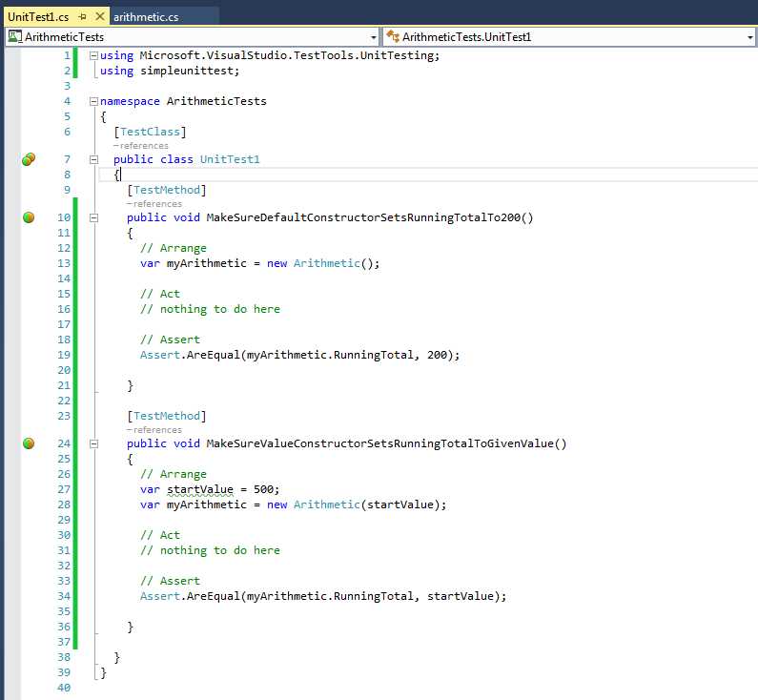
Task: Collapse the namespace ArithmeticTests block
Action: pos(93,101)
